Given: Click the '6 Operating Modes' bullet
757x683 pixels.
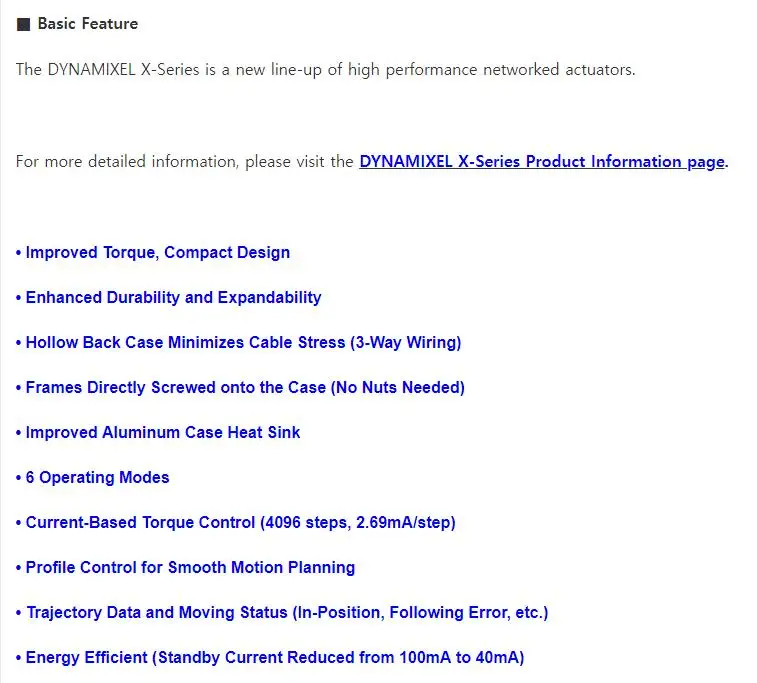Looking at the screenshot, I should pyautogui.click(x=93, y=477).
